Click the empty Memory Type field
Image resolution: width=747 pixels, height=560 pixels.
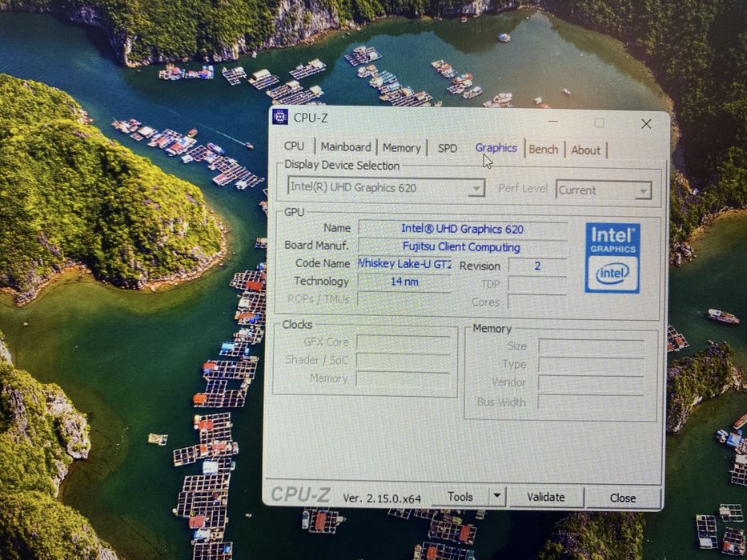click(x=591, y=365)
